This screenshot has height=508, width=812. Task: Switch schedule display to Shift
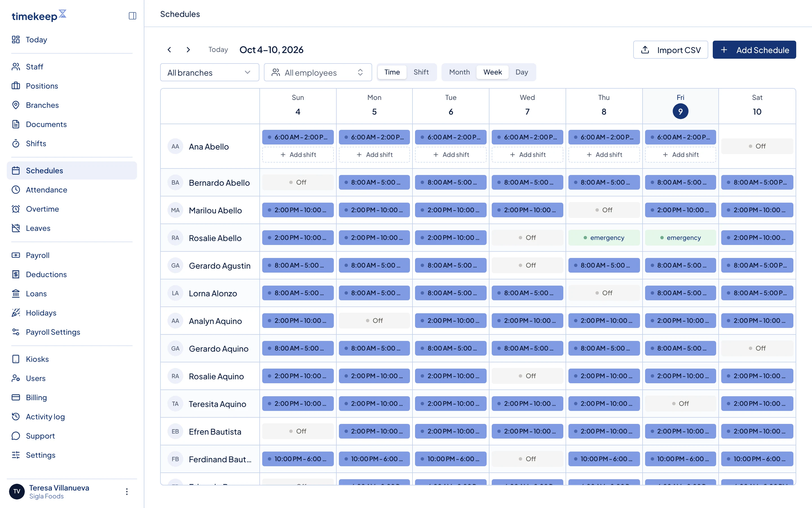coord(421,72)
